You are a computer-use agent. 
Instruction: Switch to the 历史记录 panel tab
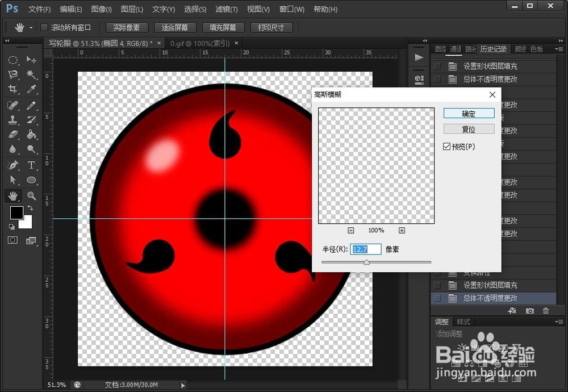(x=493, y=49)
